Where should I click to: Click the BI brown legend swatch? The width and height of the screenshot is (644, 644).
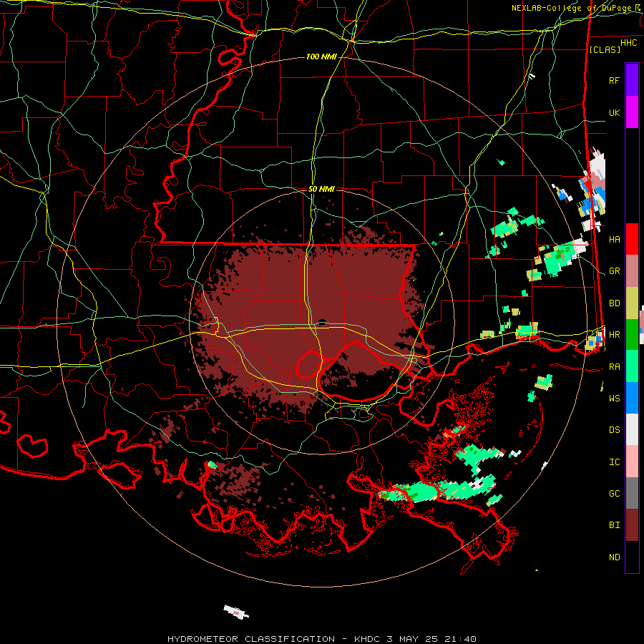632,525
